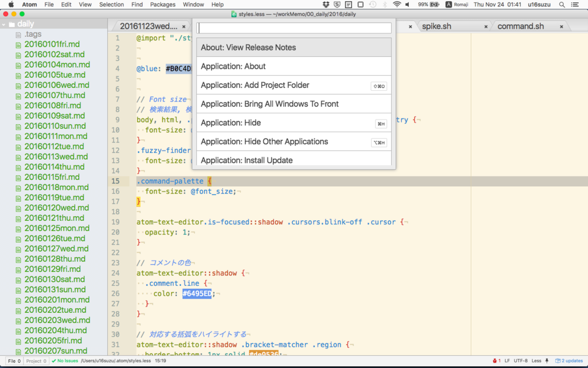Select Application: Add Project Folder command
588x368 pixels.
(x=294, y=85)
